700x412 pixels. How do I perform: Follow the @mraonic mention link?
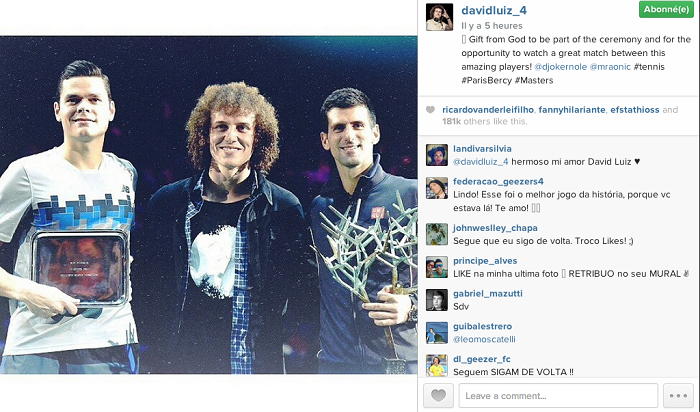click(610, 67)
